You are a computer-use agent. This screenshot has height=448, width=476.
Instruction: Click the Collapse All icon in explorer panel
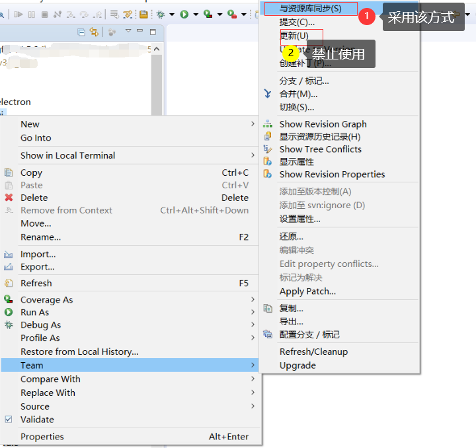coord(81,32)
